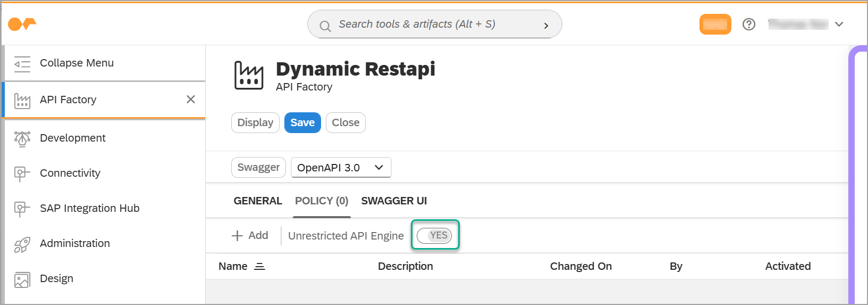Viewport: 868px width, 305px height.
Task: Click the Development sidebar icon
Action: [x=22, y=138]
